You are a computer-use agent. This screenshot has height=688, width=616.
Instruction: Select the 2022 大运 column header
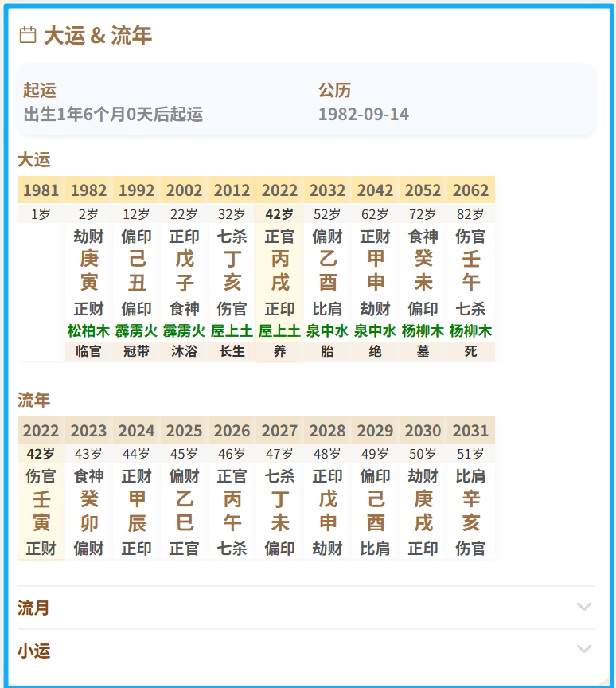point(279,190)
